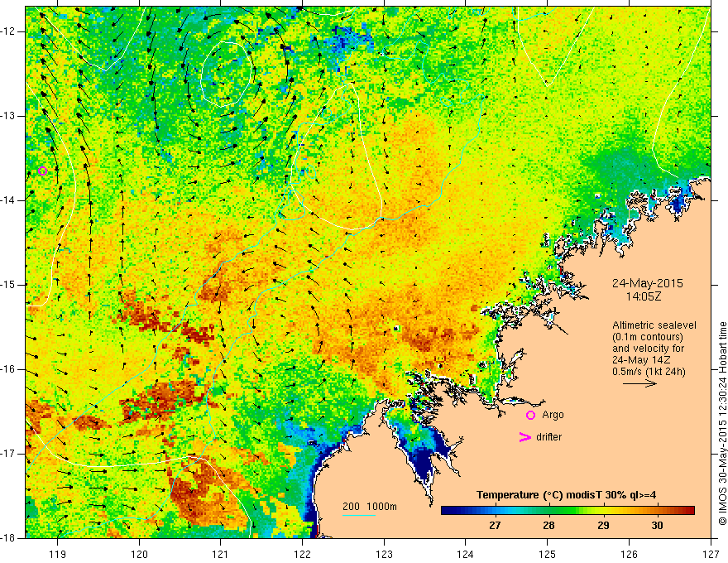This screenshot has width=728, height=563.
Task: Click the latitude axis label -12
Action: coord(9,31)
